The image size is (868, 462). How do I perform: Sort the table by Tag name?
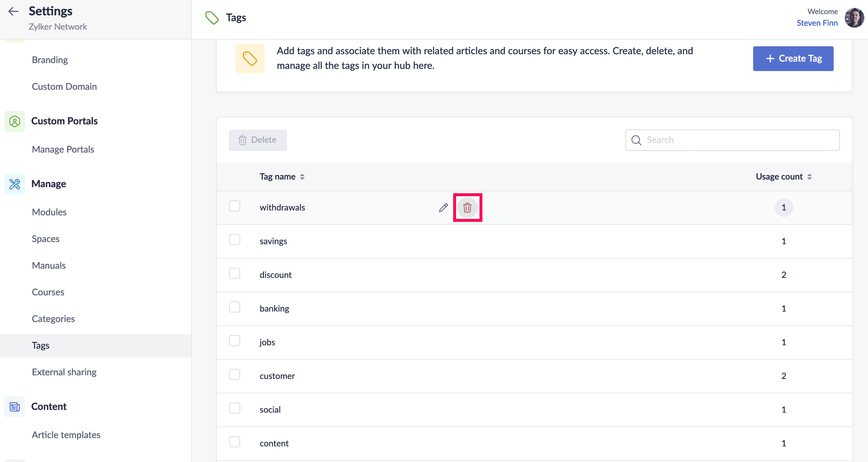[302, 177]
